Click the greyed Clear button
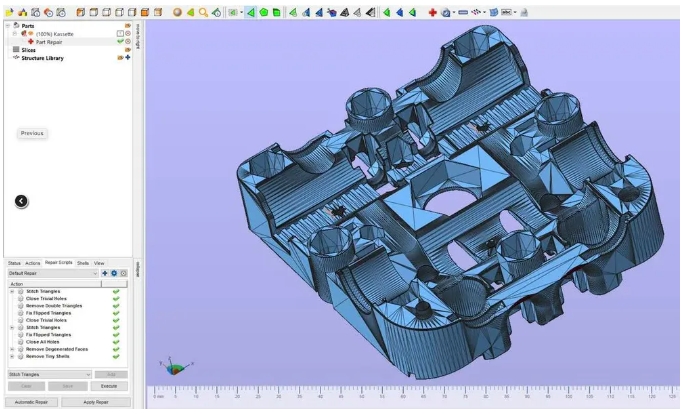 [x=26, y=386]
